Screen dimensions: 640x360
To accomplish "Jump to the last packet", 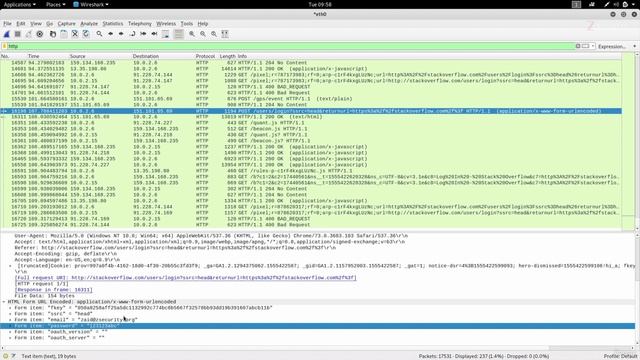I will 154,34.
